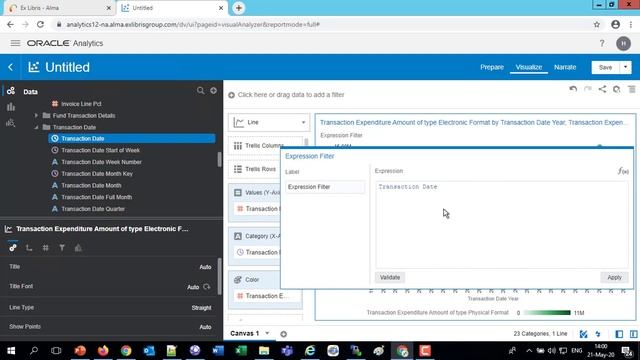Select the Transaction Date column
The width and height of the screenshot is (640, 360).
click(132, 138)
